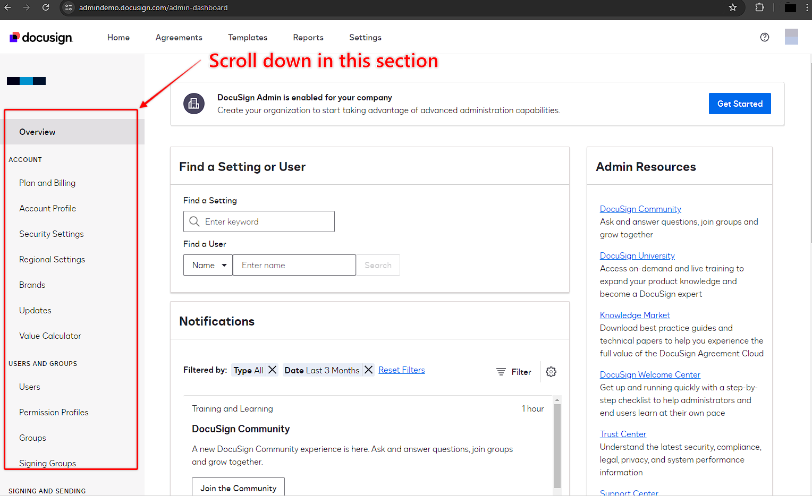Open the Trust Center link
The image size is (812, 504).
tap(623, 434)
